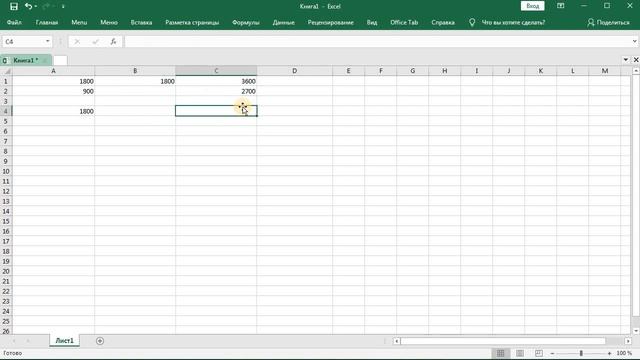Screen dimensions: 640x360
Task: Save the workbook with the floppy disk icon
Action: click(x=13, y=6)
